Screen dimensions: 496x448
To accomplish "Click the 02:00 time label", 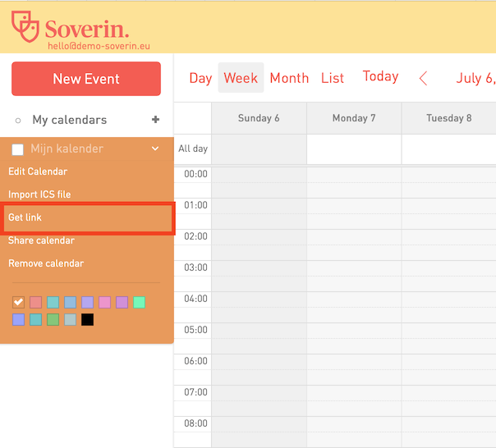I will [x=195, y=236].
